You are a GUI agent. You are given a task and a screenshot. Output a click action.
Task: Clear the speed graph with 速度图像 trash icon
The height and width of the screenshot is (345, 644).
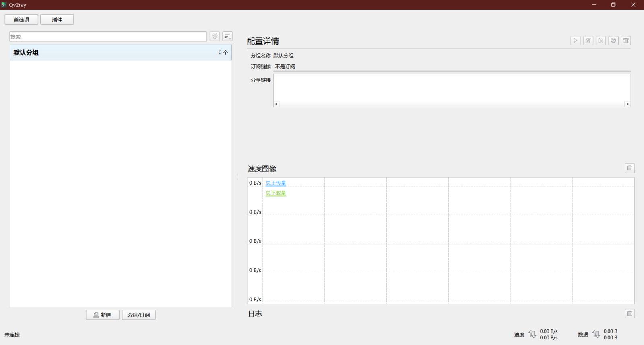tap(630, 168)
